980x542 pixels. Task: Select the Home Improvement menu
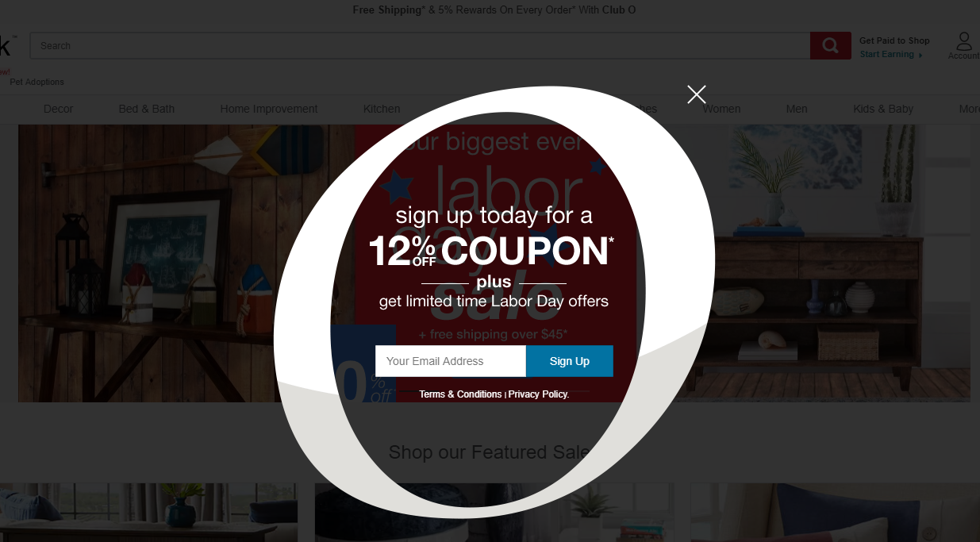(269, 109)
